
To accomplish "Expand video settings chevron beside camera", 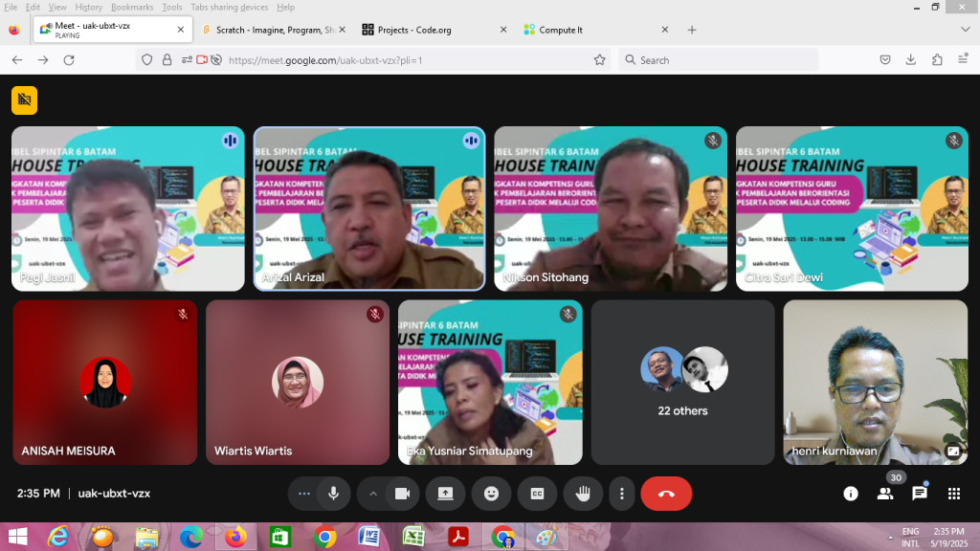I will point(373,494).
